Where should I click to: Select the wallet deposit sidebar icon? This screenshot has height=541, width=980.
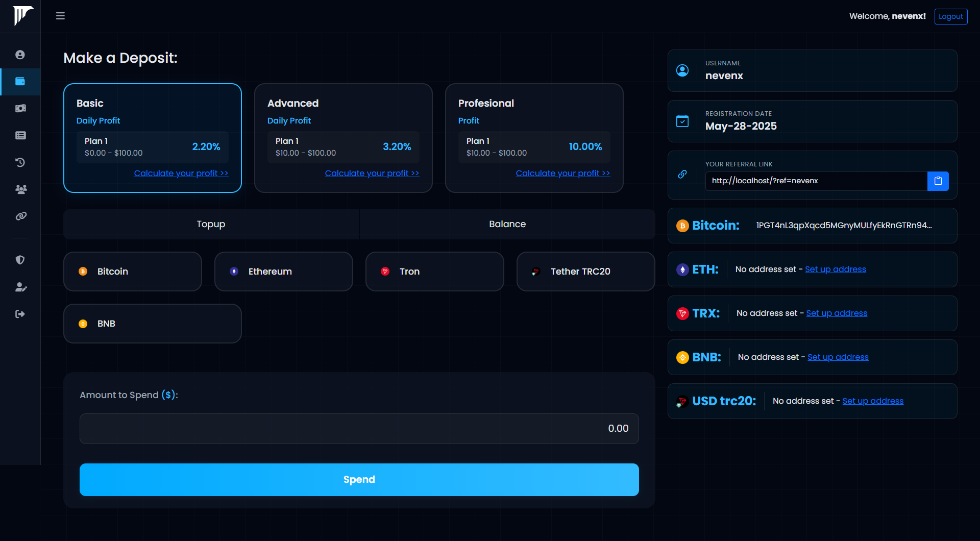pos(20,81)
